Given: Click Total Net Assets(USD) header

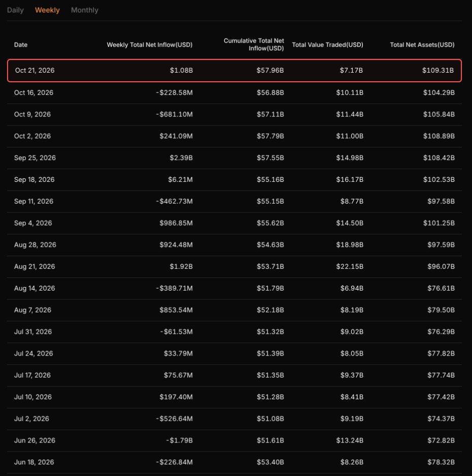Looking at the screenshot, I should tap(422, 45).
